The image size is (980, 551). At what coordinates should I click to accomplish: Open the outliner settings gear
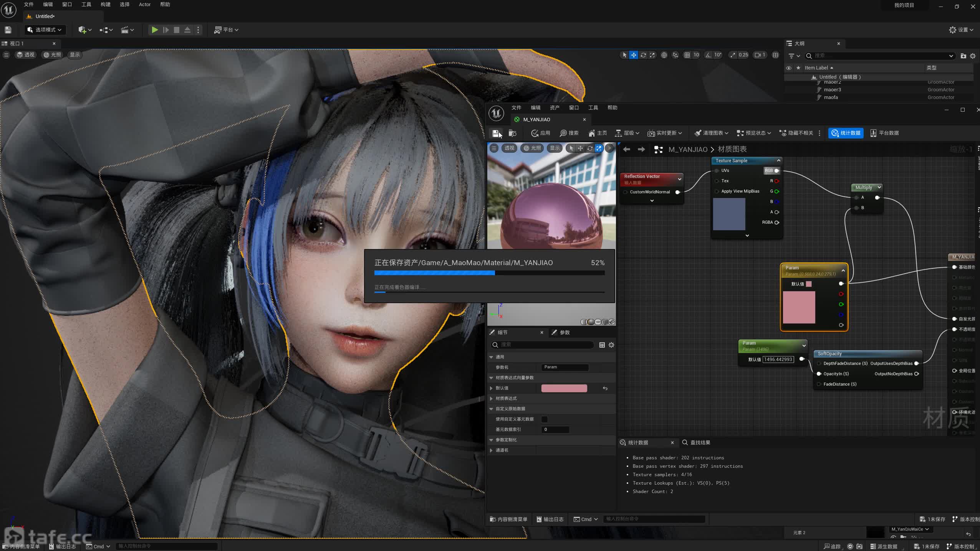click(x=973, y=56)
